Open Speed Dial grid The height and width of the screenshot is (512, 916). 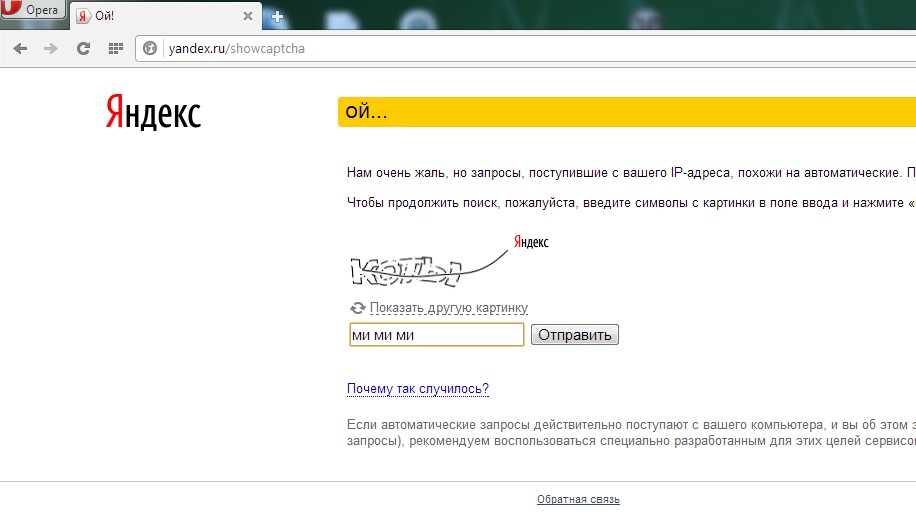(x=116, y=49)
